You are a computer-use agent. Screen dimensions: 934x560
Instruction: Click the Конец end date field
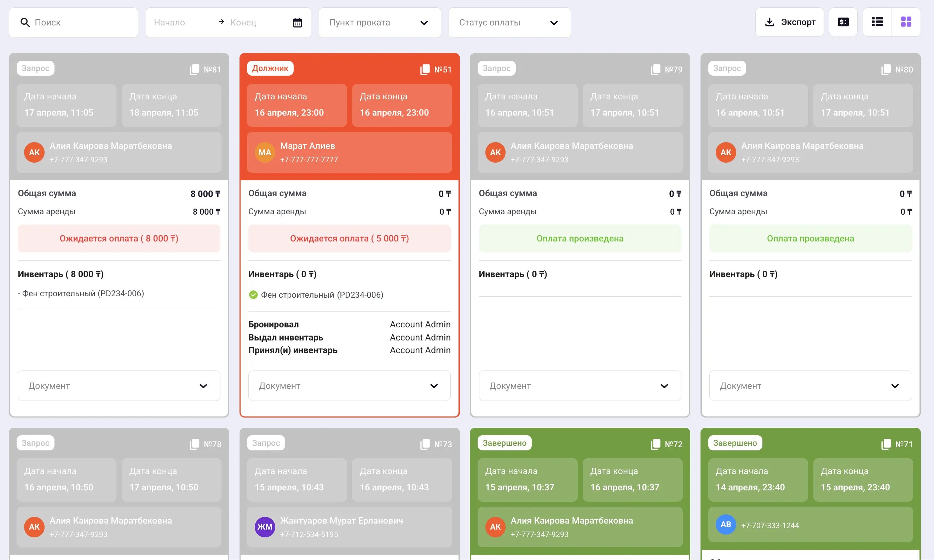point(258,23)
